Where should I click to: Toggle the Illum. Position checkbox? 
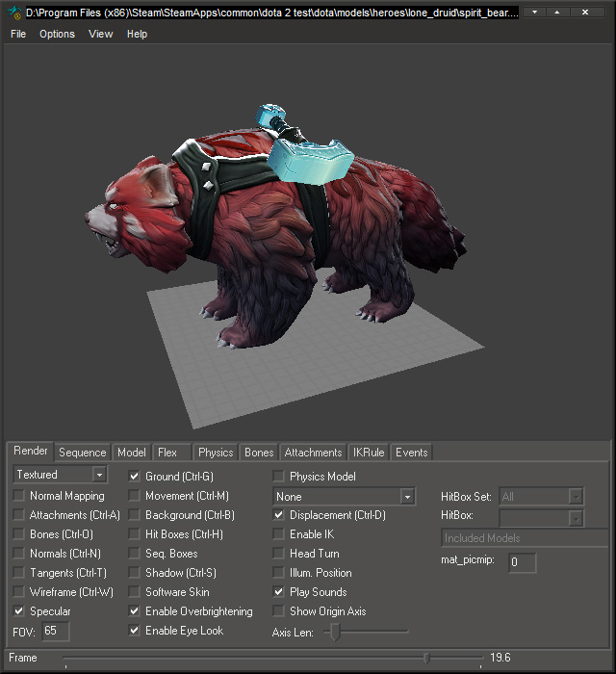coord(279,573)
